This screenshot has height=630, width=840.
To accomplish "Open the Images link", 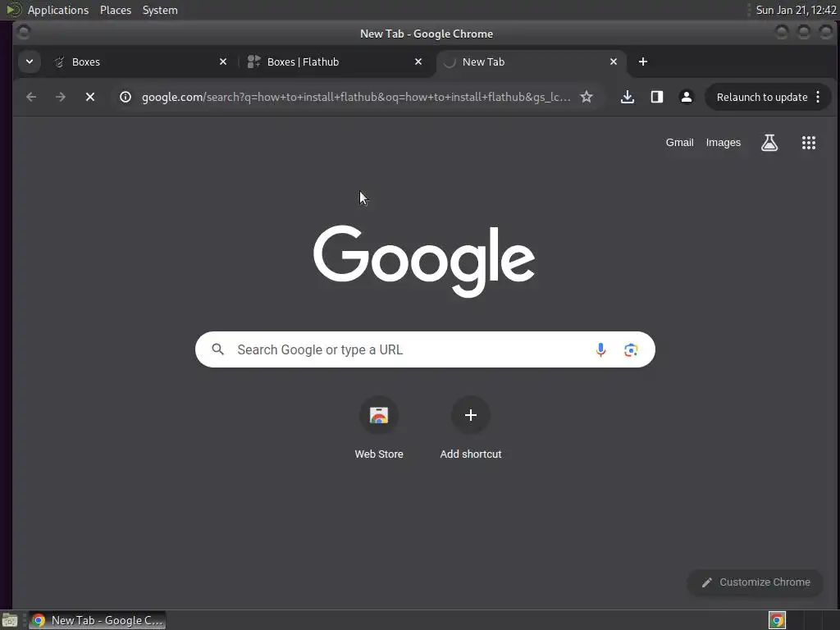I will [x=724, y=143].
